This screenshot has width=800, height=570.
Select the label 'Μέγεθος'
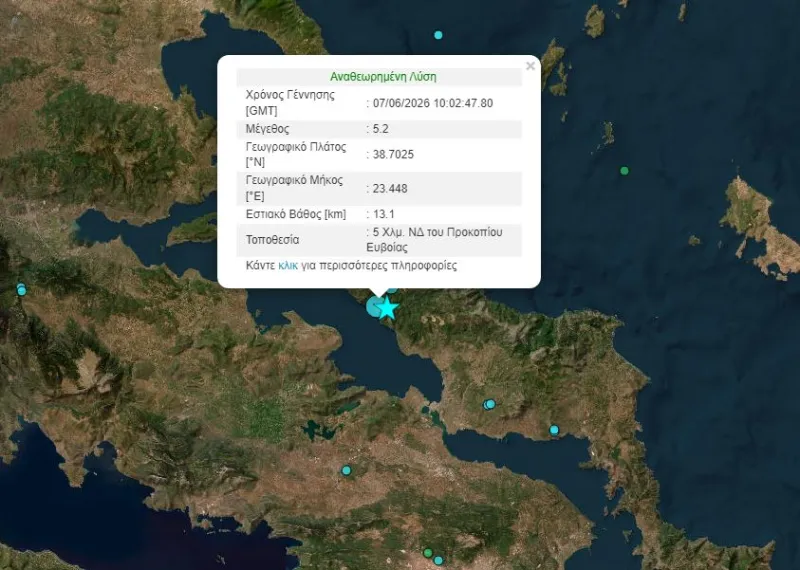tap(267, 129)
